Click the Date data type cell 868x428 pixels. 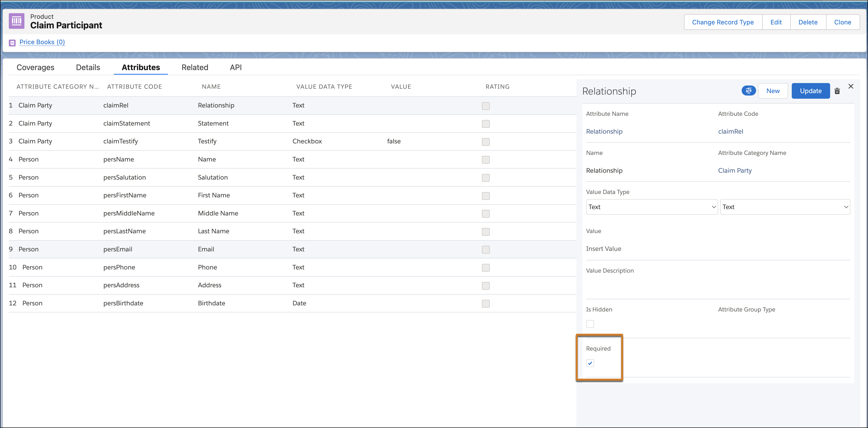point(299,303)
